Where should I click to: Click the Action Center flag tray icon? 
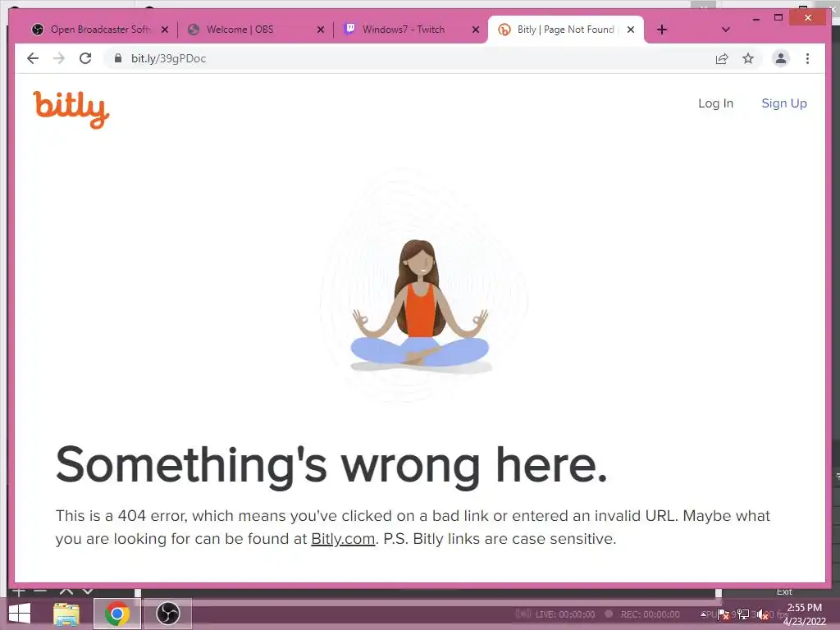point(723,614)
